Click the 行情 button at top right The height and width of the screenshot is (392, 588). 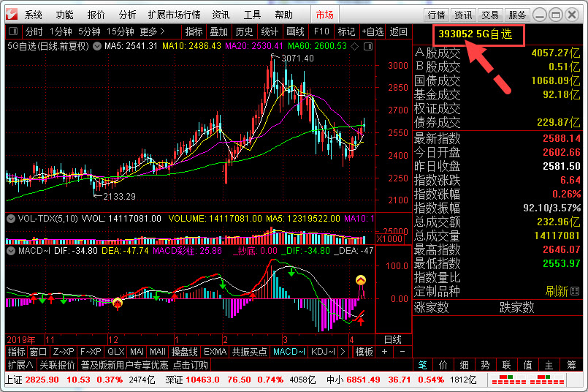pyautogui.click(x=437, y=15)
